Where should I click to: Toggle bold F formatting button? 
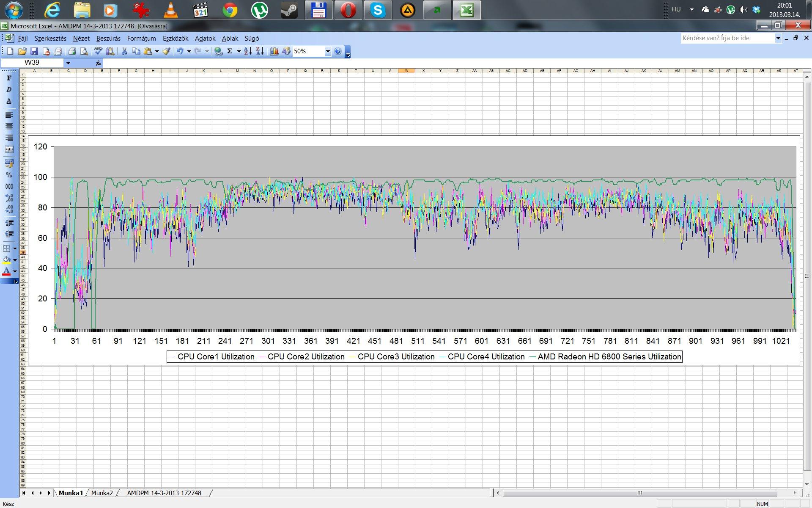pyautogui.click(x=9, y=78)
